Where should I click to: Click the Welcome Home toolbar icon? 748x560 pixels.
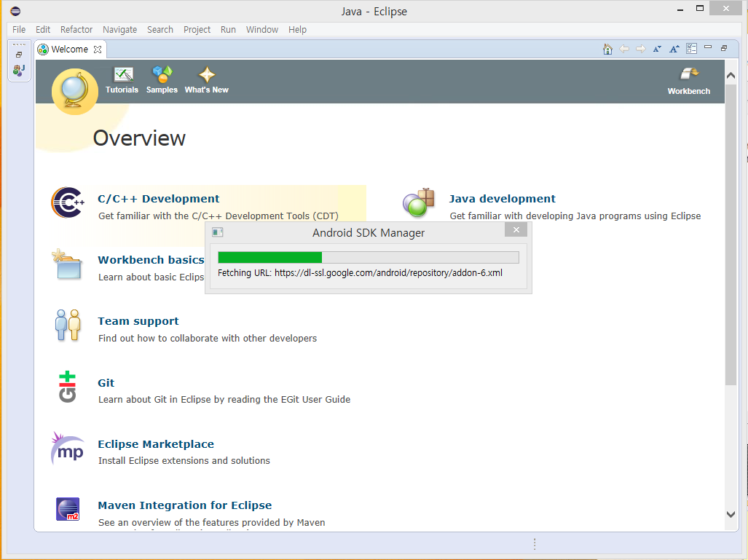[607, 49]
